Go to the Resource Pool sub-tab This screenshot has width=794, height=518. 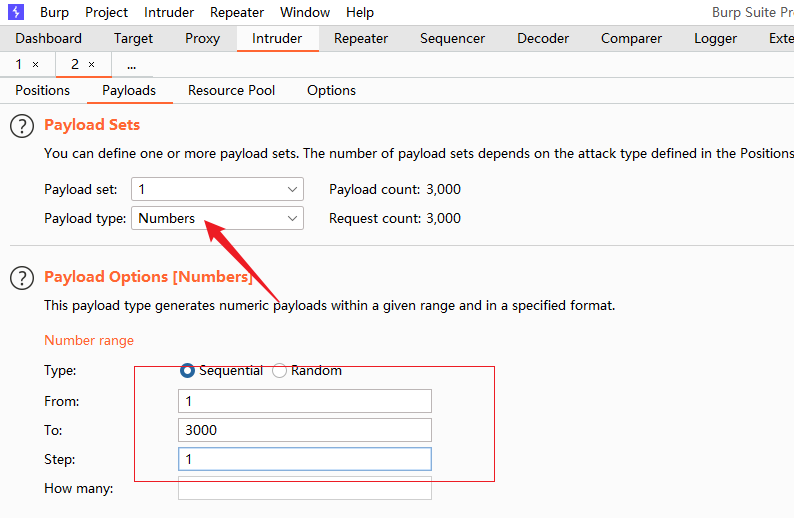click(231, 91)
